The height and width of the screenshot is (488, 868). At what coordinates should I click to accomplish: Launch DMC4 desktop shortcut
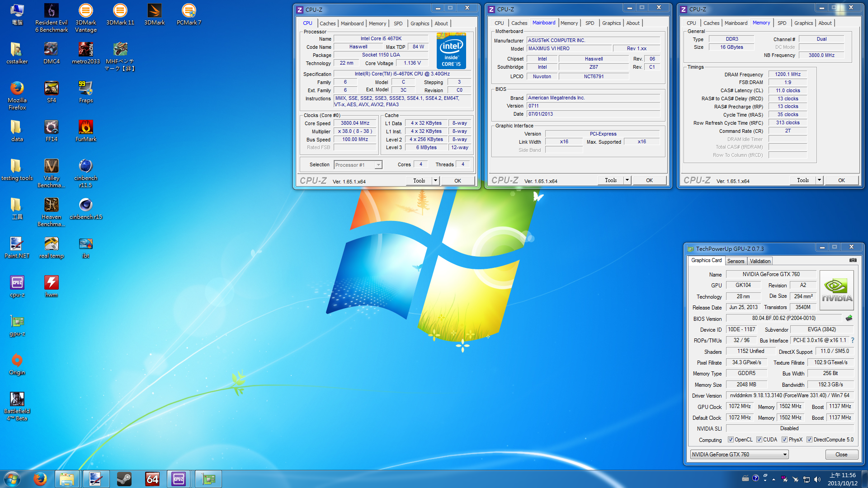tap(51, 53)
